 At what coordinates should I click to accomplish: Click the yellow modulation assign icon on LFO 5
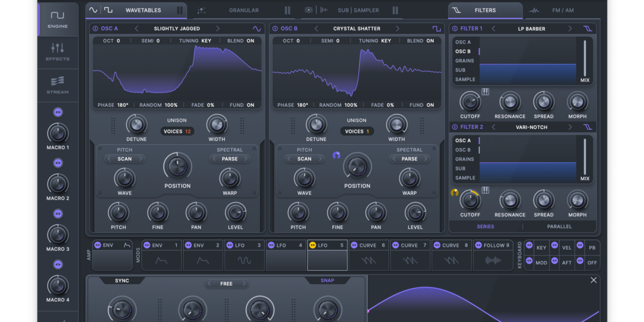(x=312, y=245)
